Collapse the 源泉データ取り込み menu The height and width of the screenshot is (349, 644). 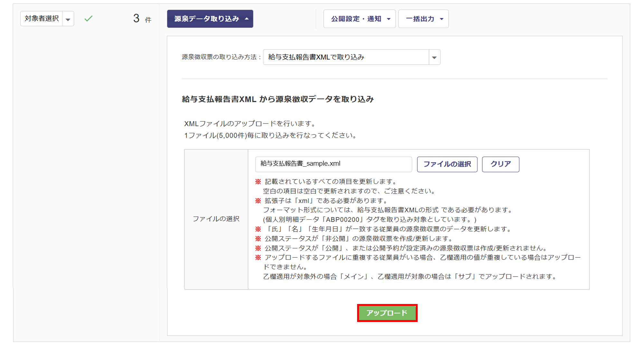210,19
